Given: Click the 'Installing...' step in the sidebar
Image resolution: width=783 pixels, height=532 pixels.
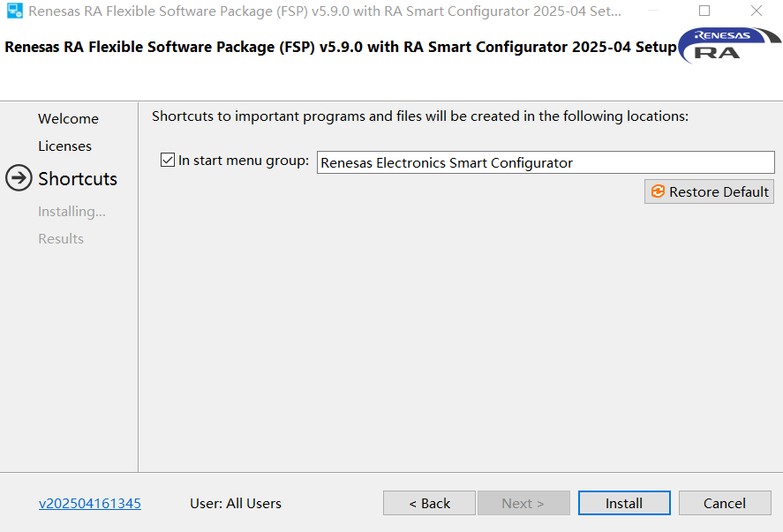Looking at the screenshot, I should pyautogui.click(x=72, y=212).
